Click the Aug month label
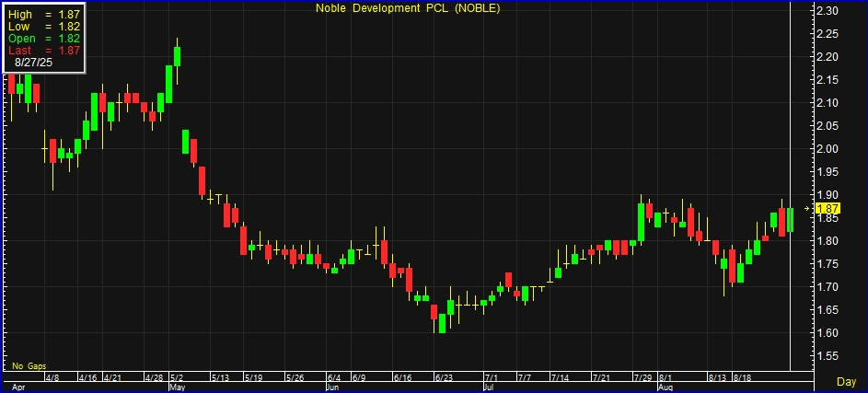Image resolution: width=868 pixels, height=393 pixels. coord(665,387)
